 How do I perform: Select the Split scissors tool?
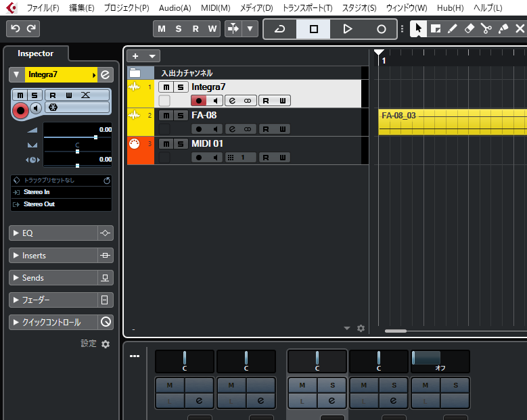pyautogui.click(x=486, y=28)
